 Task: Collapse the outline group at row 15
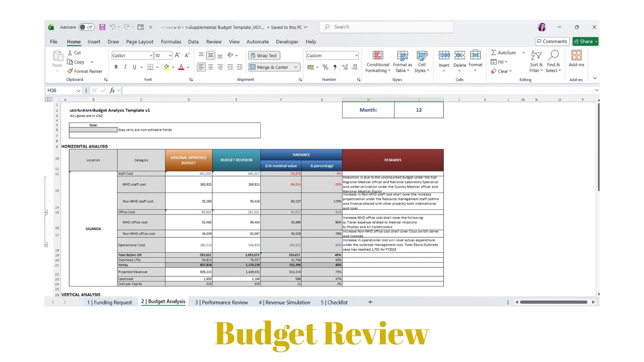[46, 212]
